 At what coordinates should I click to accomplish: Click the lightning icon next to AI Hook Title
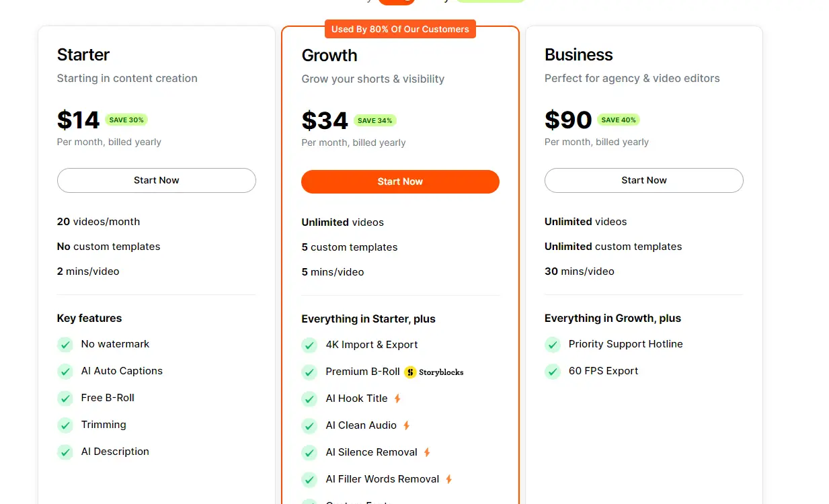click(397, 398)
